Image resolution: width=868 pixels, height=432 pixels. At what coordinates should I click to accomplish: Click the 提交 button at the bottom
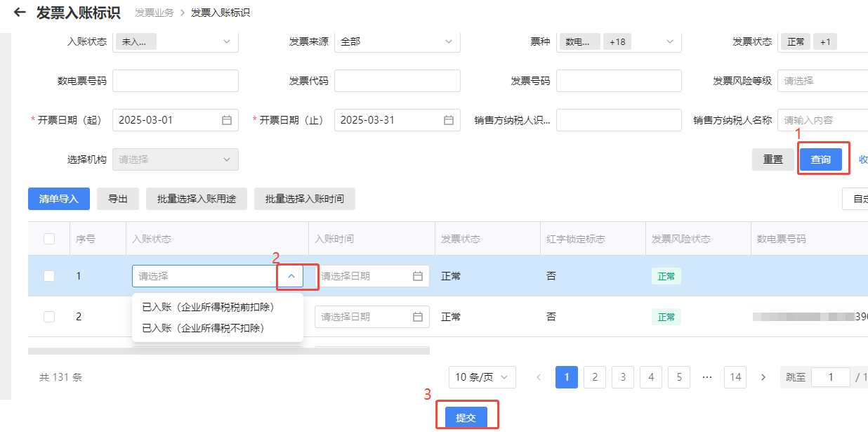click(x=466, y=418)
